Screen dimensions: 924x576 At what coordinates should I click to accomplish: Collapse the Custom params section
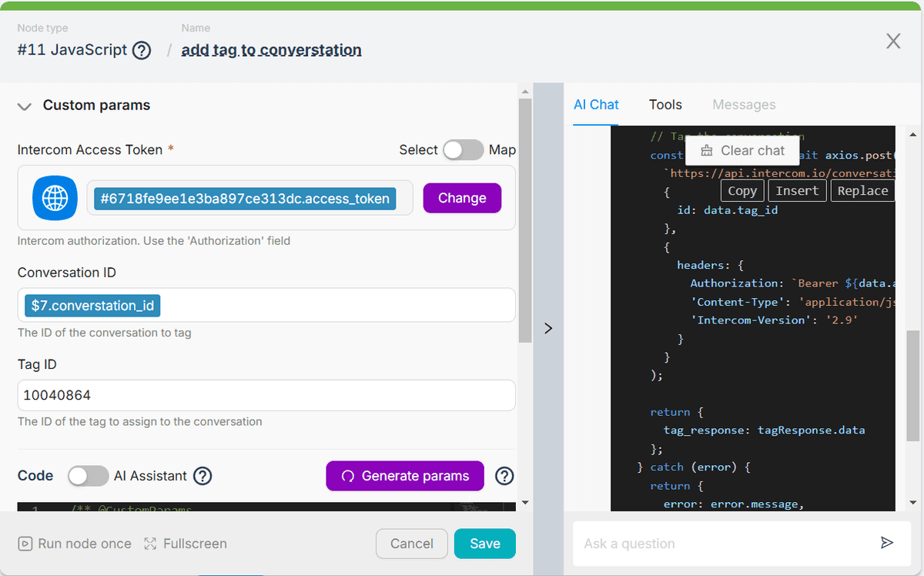click(25, 105)
